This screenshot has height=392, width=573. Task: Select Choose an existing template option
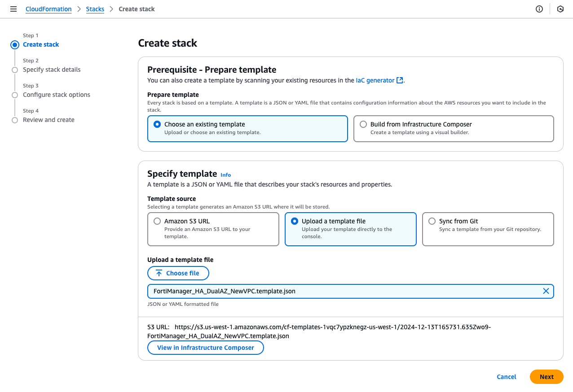point(157,124)
